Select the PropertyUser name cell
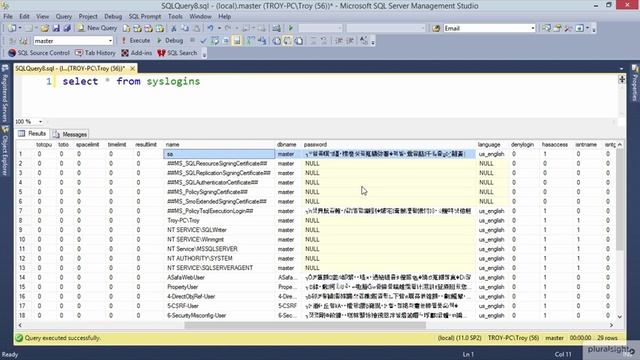 click(219, 287)
